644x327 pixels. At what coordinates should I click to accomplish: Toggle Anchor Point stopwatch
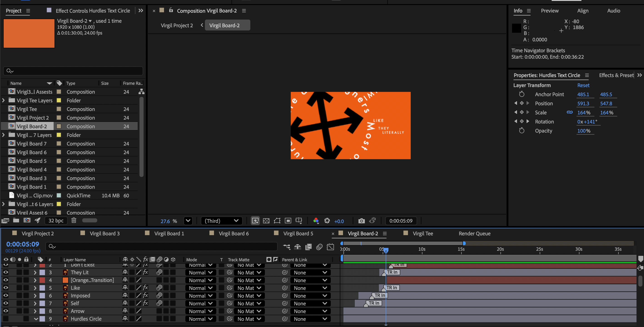pyautogui.click(x=522, y=94)
